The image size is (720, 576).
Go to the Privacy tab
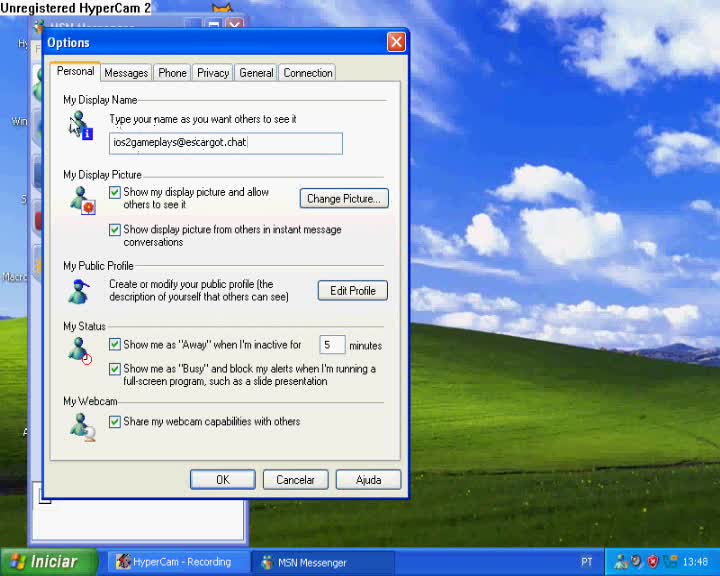point(213,73)
